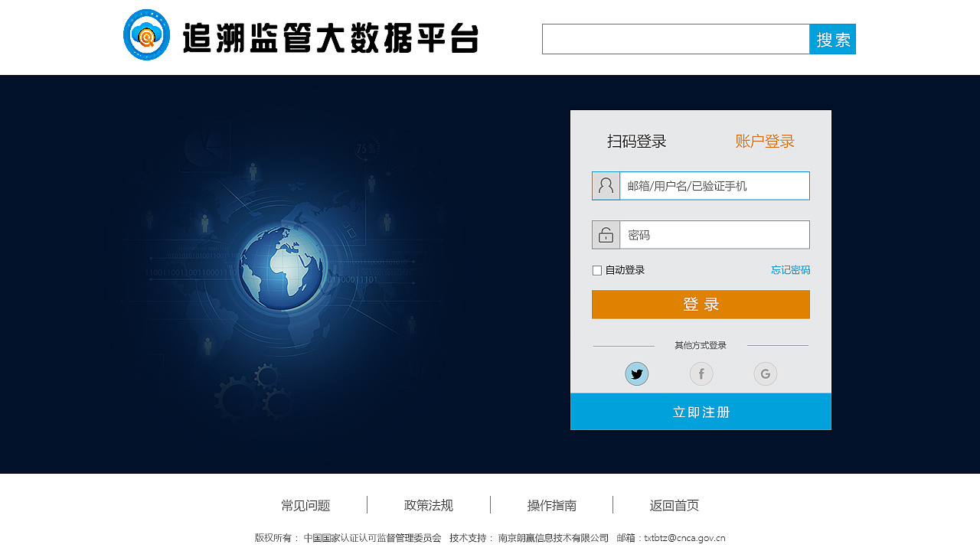Viewport: 980px width, 551px height.
Task: Click the padlock icon beside the password field
Action: 605,234
